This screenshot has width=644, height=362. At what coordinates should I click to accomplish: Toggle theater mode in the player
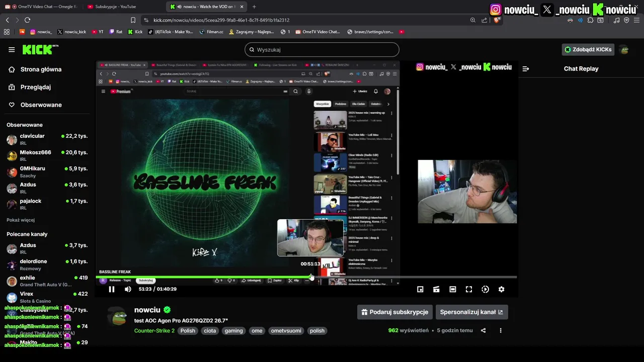click(453, 289)
